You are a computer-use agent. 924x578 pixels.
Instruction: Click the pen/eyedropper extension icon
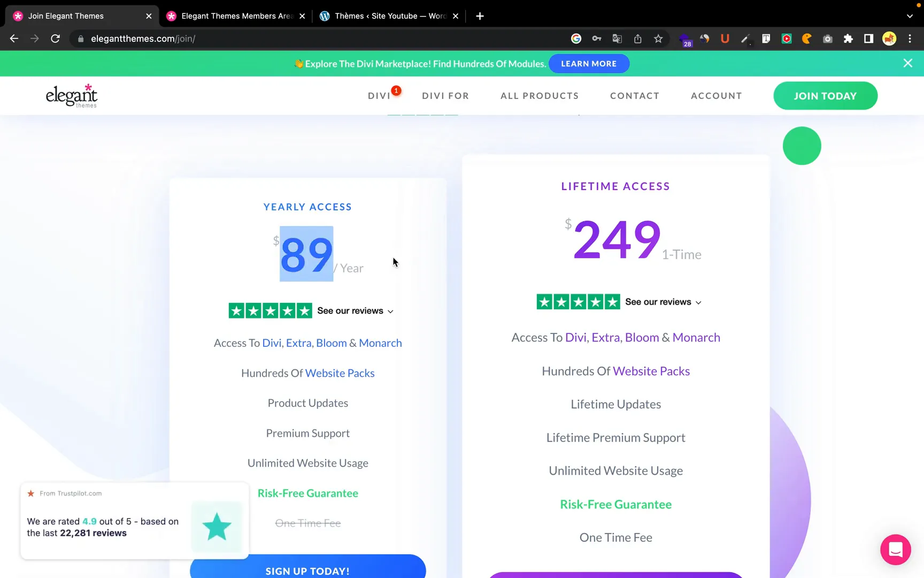point(745,39)
